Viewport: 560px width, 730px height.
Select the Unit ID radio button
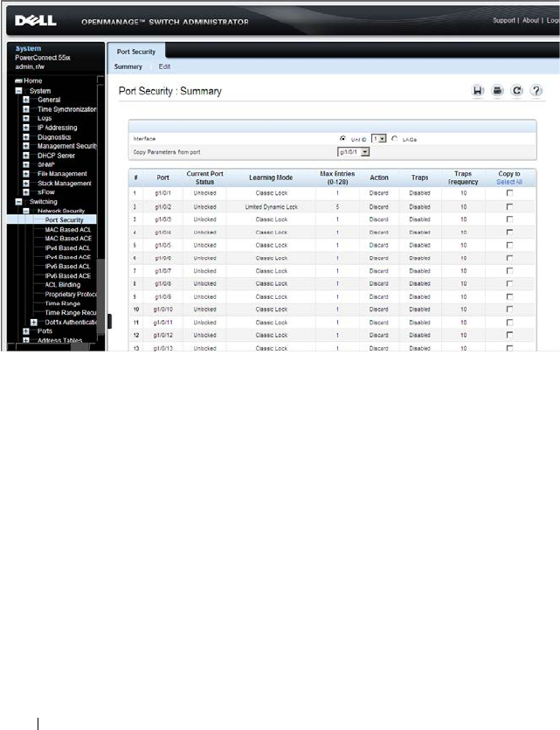pyautogui.click(x=342, y=139)
